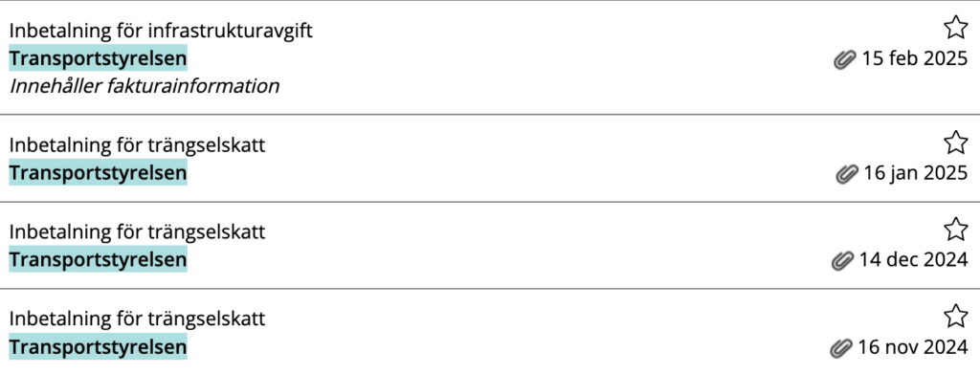Click the Innehåller fakturainformation note
Screen dimensions: 980x374
click(x=144, y=86)
